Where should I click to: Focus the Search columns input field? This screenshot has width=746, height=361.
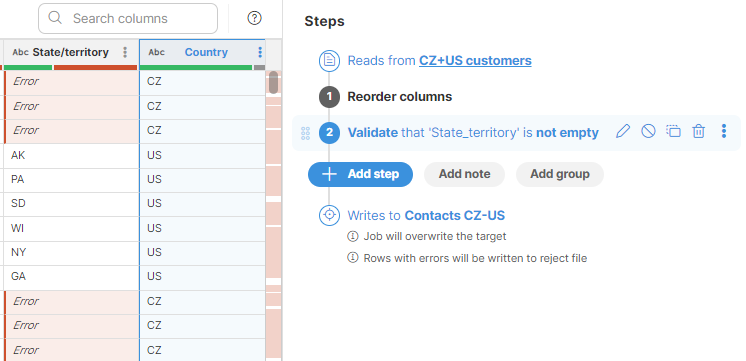click(x=128, y=19)
